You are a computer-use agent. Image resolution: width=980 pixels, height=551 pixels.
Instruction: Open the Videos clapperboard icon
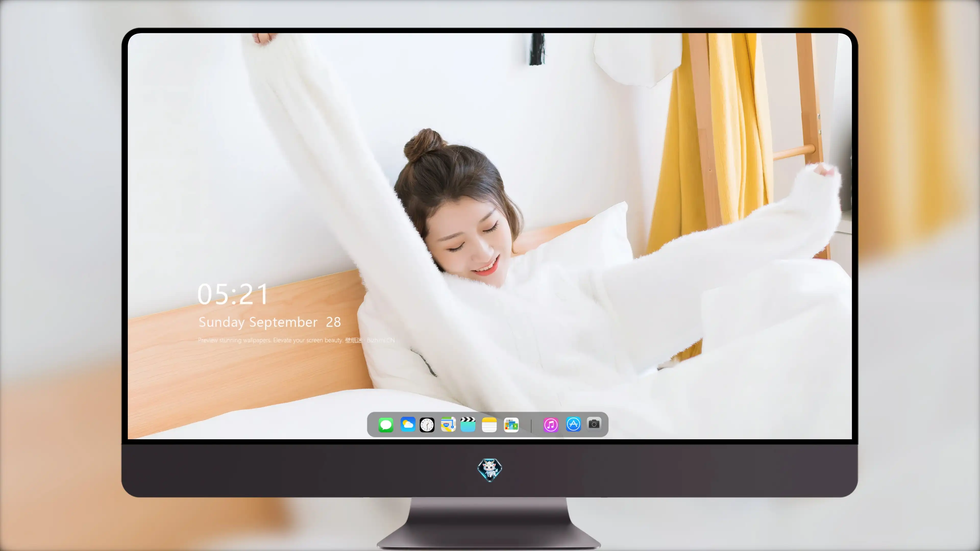(x=468, y=424)
